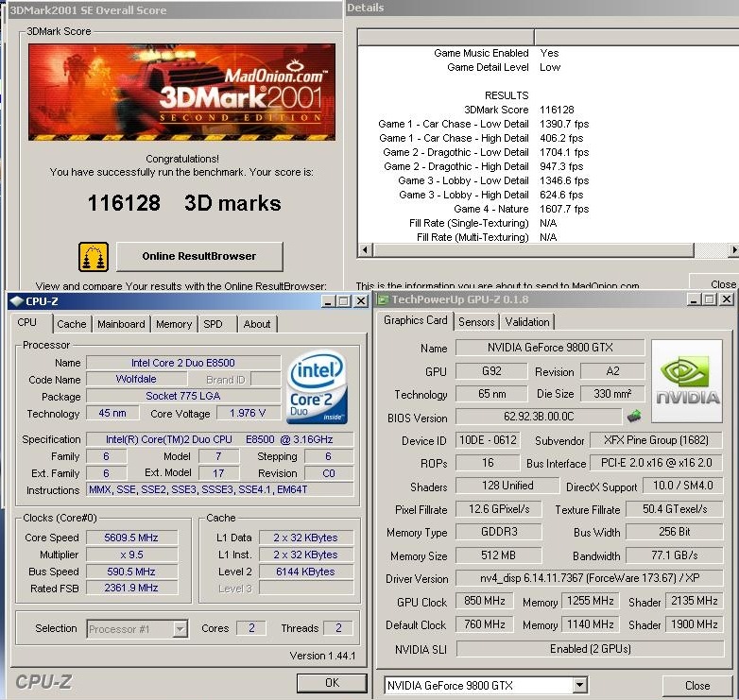Click the Game 2 - Dragothic - Low Detail row
This screenshot has width=739, height=700.
coord(486,152)
